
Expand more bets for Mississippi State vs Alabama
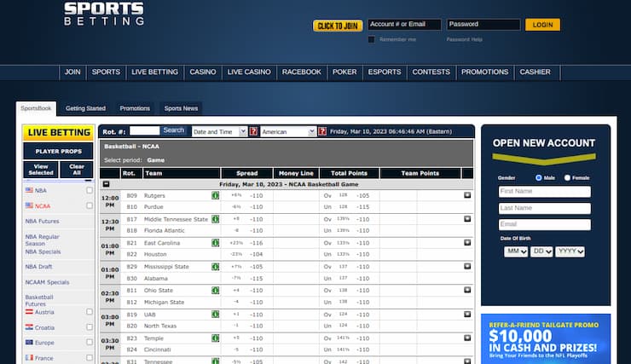click(x=467, y=266)
